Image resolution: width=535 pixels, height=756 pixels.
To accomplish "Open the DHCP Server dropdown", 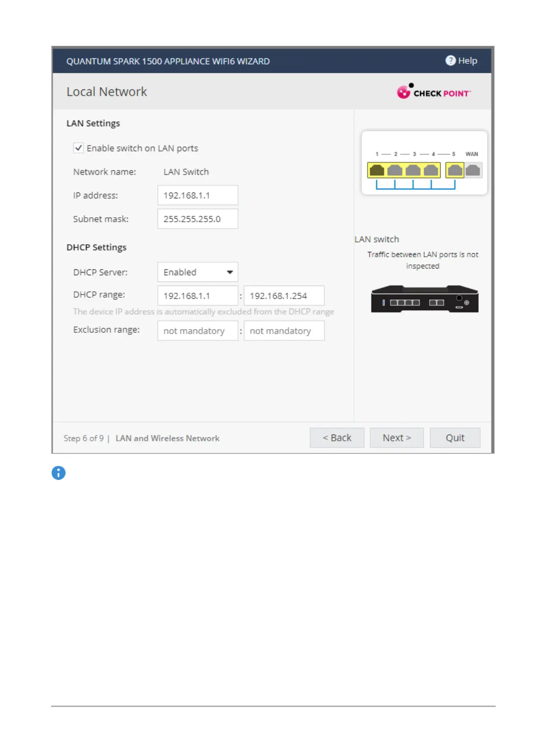I will point(198,272).
